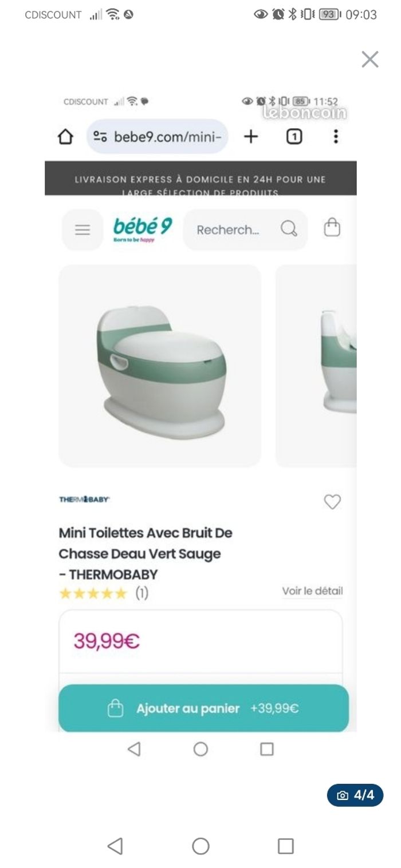Tap the browser home icon
This screenshot has height=868, width=401.
(x=66, y=137)
